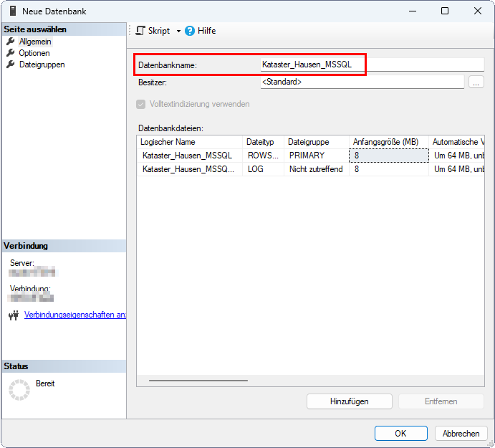Open the Verbindungseigenschaften link
The image size is (495, 448).
coord(75,315)
